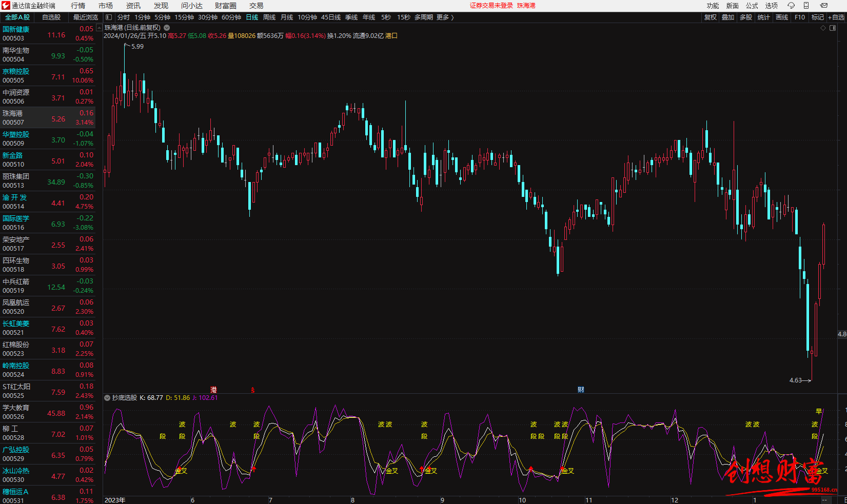Select 国新健康 000503 in stock list

pyautogui.click(x=48, y=33)
